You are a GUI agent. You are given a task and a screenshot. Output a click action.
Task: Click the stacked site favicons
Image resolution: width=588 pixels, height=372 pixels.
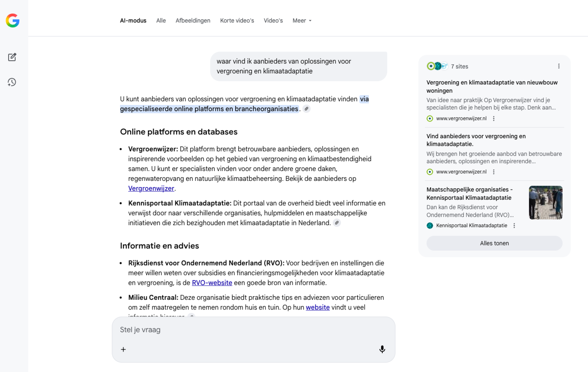pyautogui.click(x=438, y=66)
